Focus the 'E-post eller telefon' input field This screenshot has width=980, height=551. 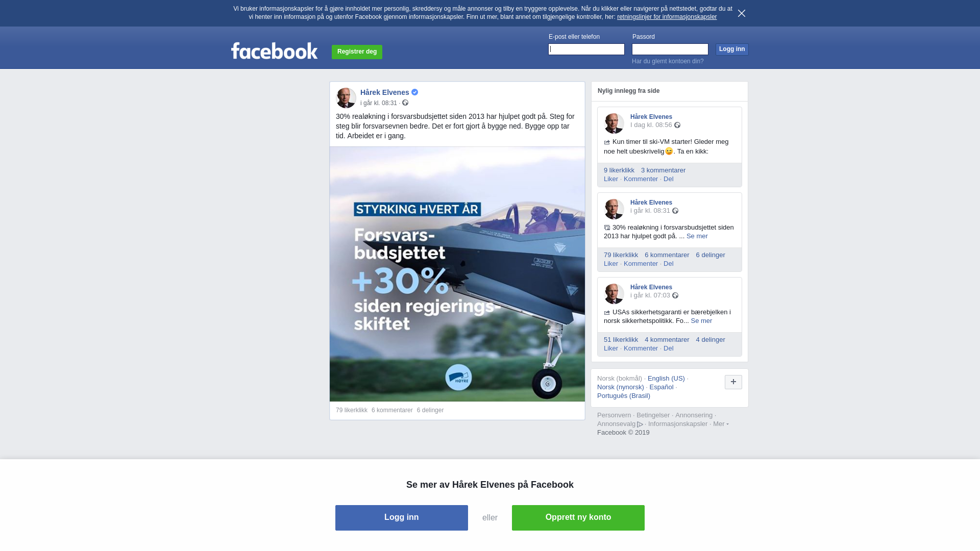(586, 49)
